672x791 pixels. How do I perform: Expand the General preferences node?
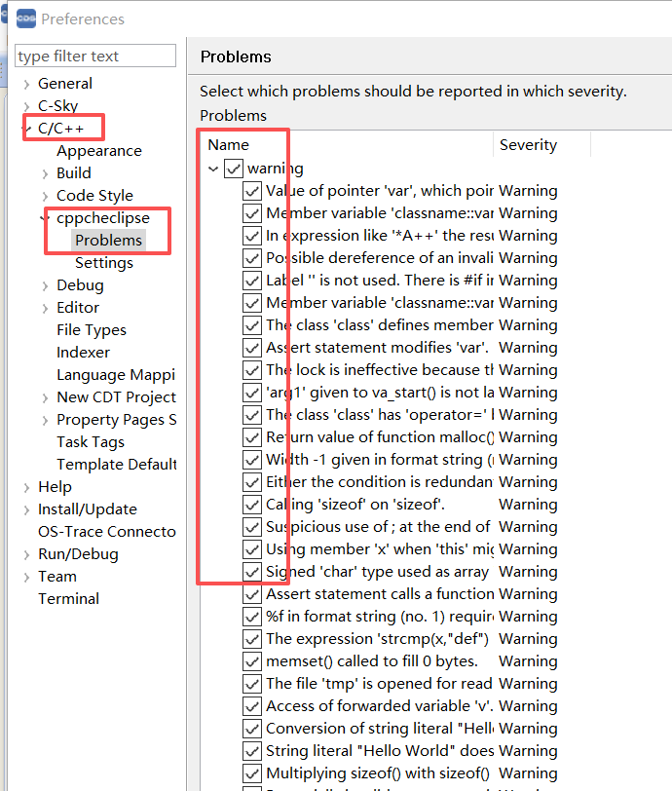pyautogui.click(x=26, y=84)
